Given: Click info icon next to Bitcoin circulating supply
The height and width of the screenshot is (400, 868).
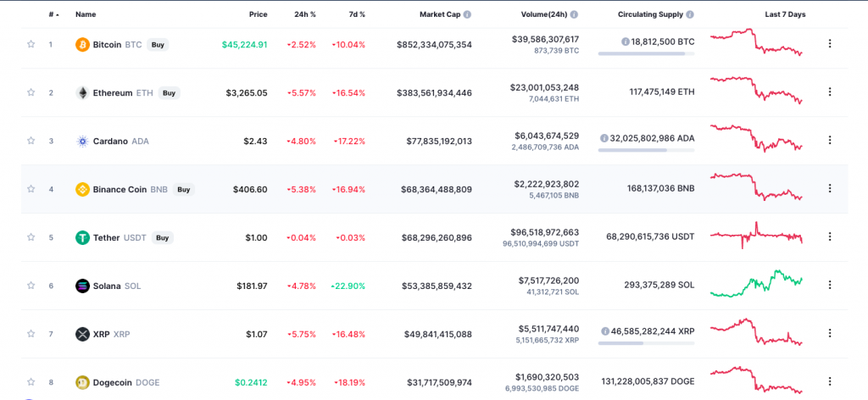Looking at the screenshot, I should click(625, 42).
